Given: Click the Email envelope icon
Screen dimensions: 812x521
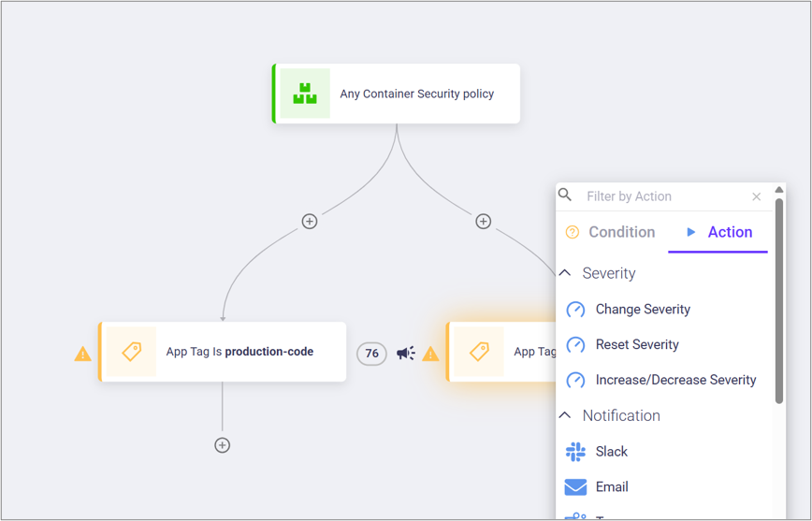Looking at the screenshot, I should coord(575,487).
